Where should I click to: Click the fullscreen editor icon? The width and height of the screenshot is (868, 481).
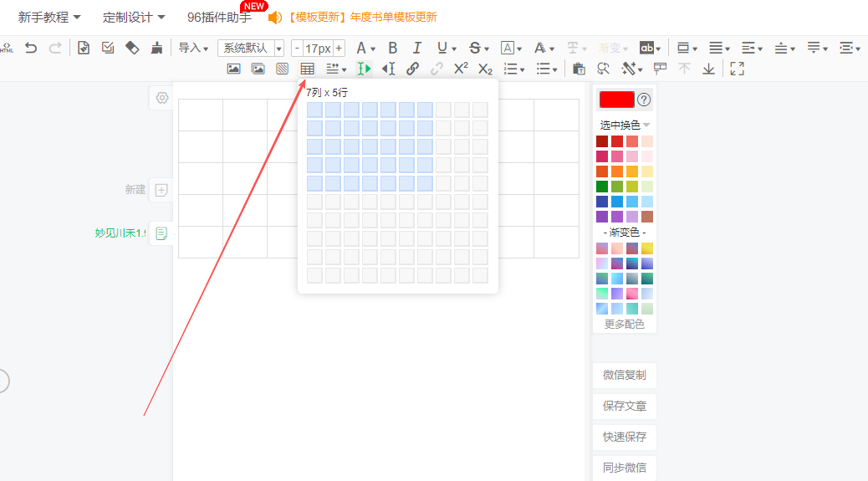pos(737,69)
